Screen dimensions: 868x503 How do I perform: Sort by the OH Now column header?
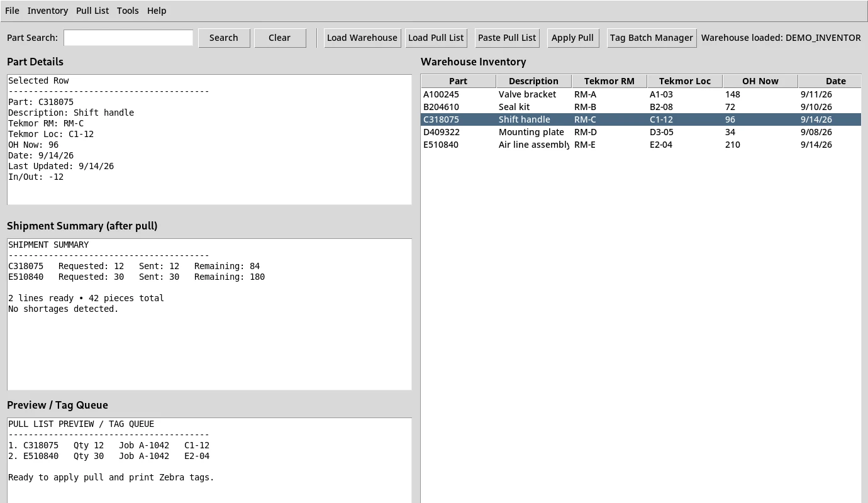point(760,81)
